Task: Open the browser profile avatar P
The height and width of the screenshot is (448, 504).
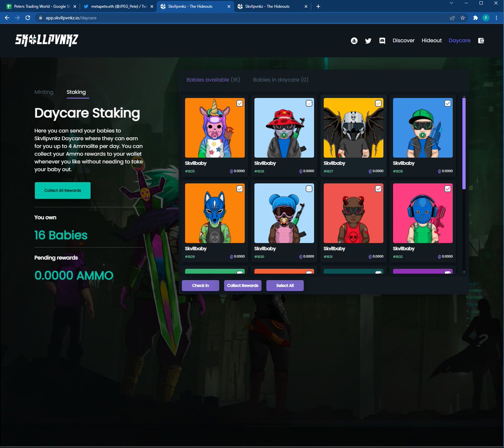Action: click(x=486, y=18)
